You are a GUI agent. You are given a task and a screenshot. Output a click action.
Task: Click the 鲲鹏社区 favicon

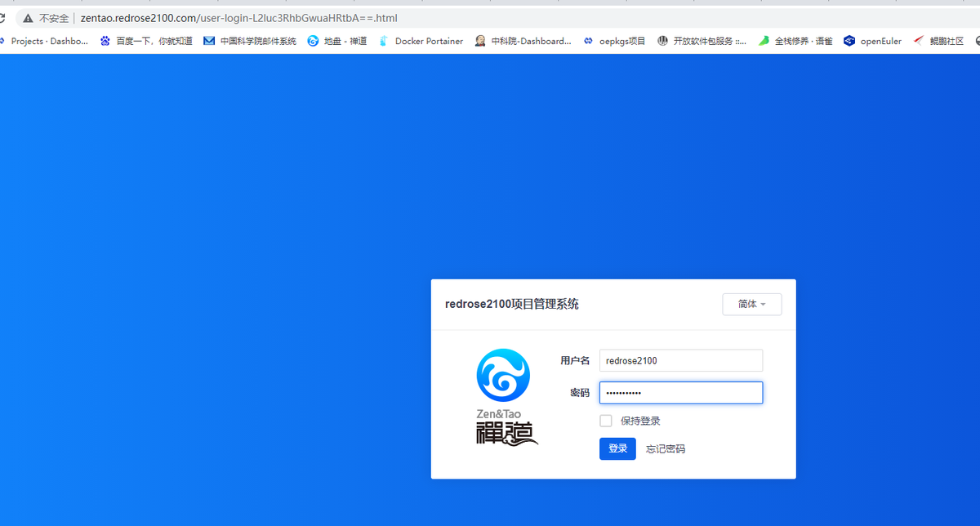click(919, 41)
